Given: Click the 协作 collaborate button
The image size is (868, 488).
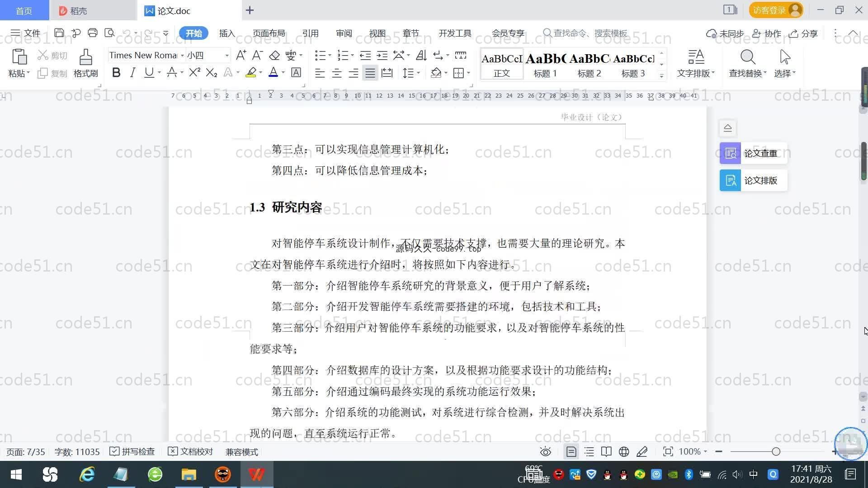Looking at the screenshot, I should (x=767, y=33).
